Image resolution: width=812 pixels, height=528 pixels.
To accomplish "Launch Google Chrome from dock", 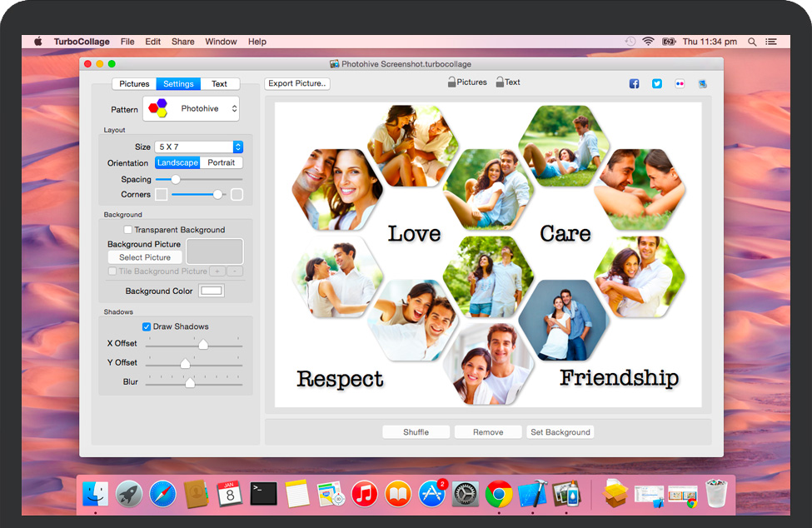I will tap(499, 494).
